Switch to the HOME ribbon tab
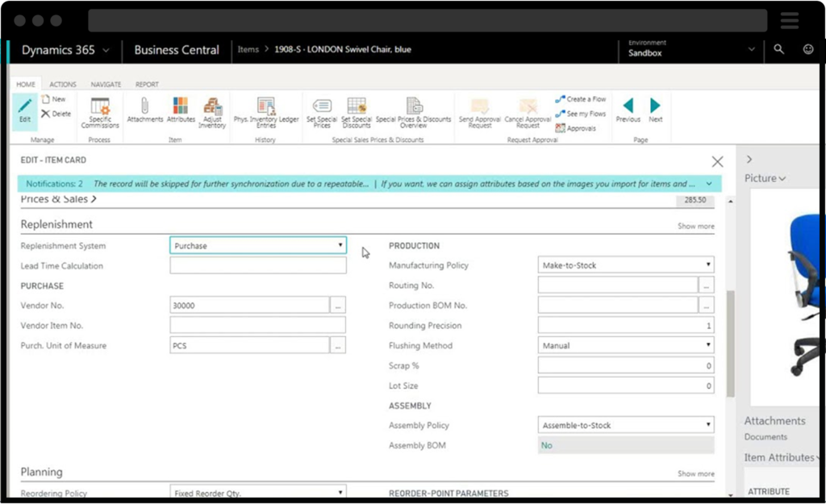This screenshot has width=826, height=504. pos(25,84)
